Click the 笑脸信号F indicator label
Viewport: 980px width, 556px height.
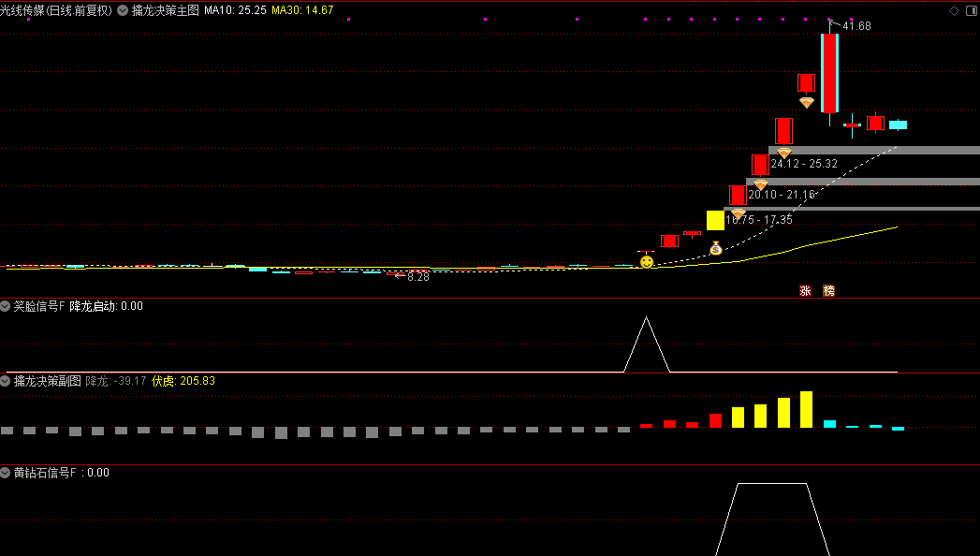tap(38, 306)
